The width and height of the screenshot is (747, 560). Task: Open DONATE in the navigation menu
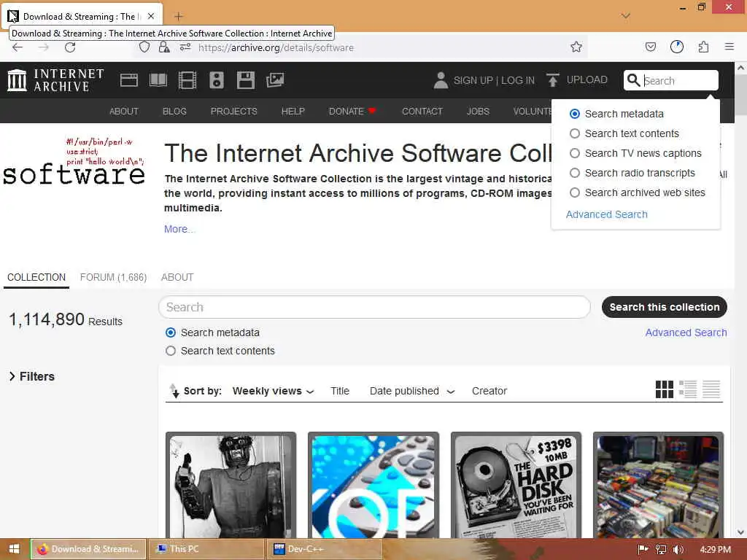coord(352,111)
